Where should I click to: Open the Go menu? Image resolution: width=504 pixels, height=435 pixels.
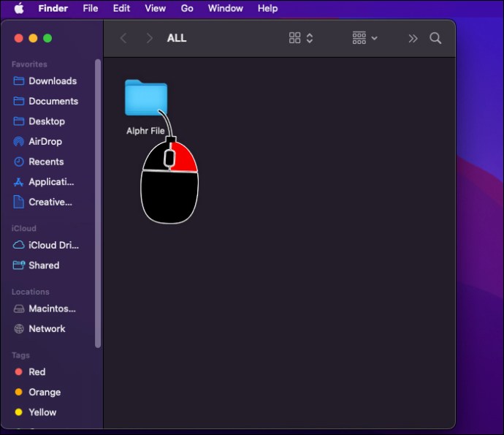point(187,8)
